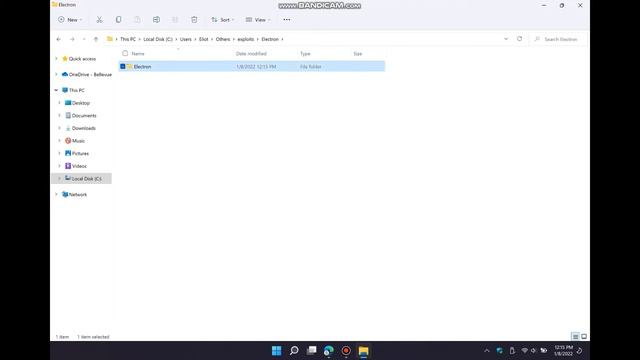640x360 pixels.
Task: Open Videos in navigation pane
Action: click(79, 166)
